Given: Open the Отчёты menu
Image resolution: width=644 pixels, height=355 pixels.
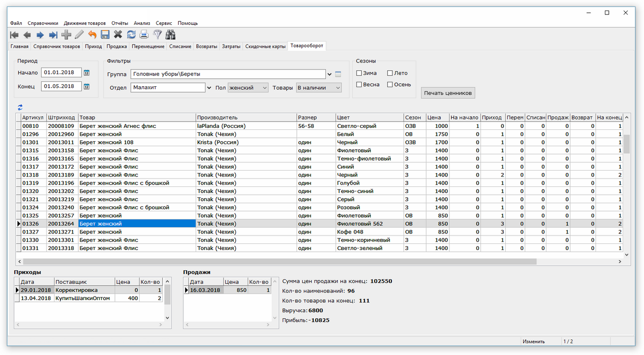Looking at the screenshot, I should click(x=120, y=23).
